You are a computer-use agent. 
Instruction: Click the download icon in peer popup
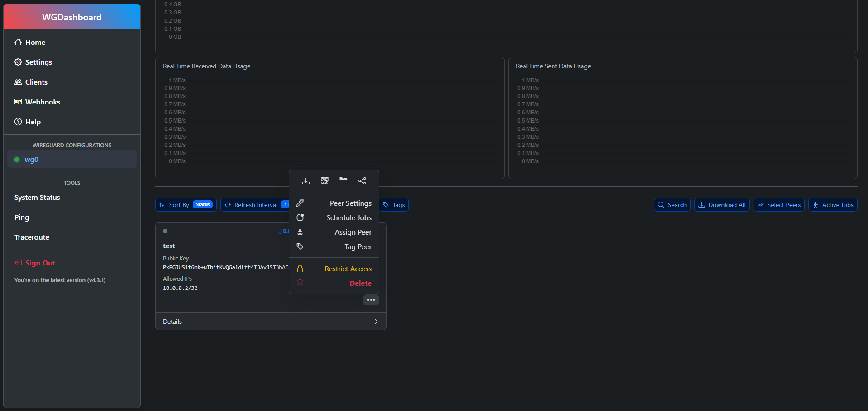(x=306, y=181)
